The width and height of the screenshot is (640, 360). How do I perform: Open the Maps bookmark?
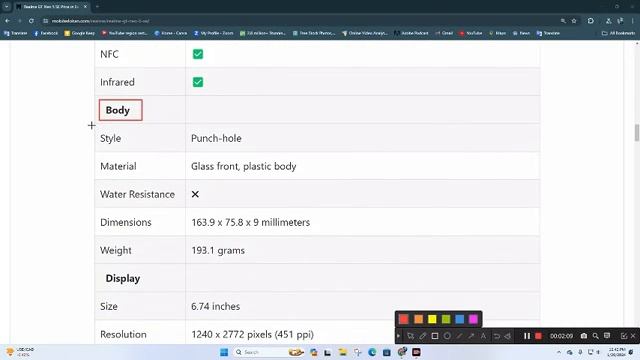pos(498,33)
